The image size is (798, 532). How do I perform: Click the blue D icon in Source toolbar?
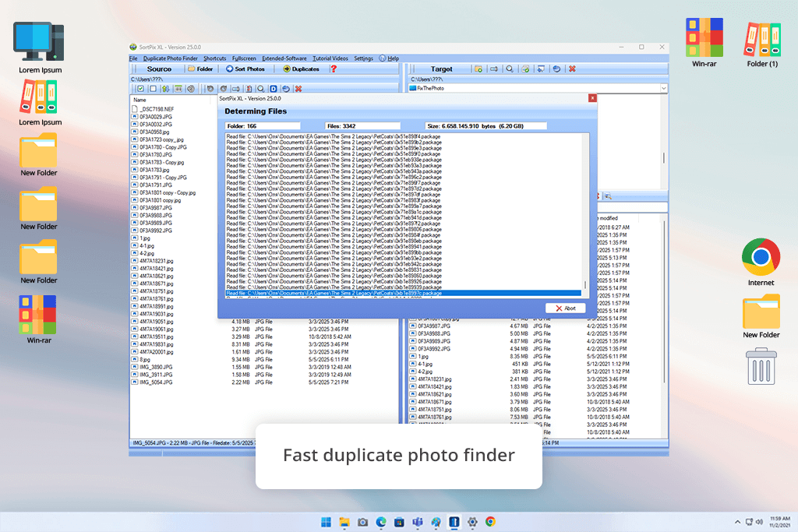274,89
